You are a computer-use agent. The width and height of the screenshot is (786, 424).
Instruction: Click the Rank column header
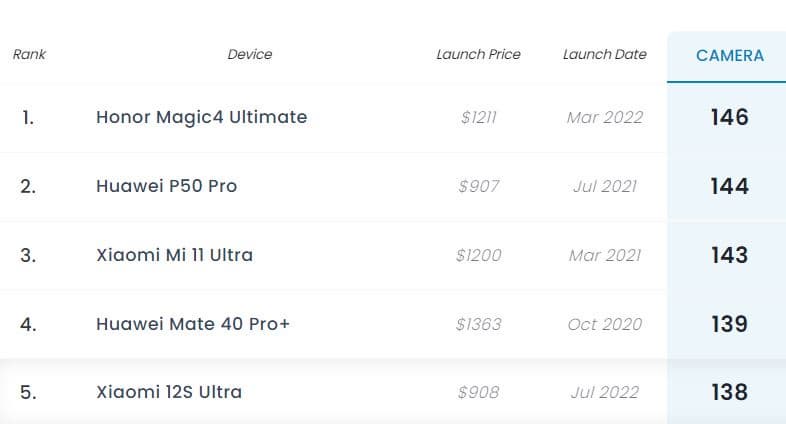click(30, 54)
